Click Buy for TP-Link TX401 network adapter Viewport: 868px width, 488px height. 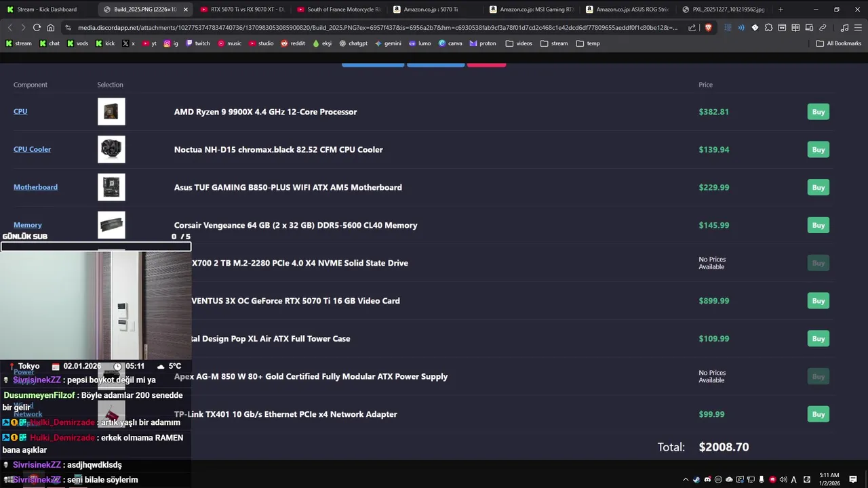(x=818, y=414)
